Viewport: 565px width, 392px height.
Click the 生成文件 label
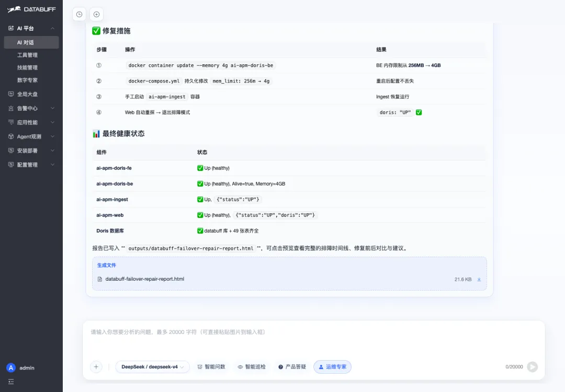coord(107,266)
